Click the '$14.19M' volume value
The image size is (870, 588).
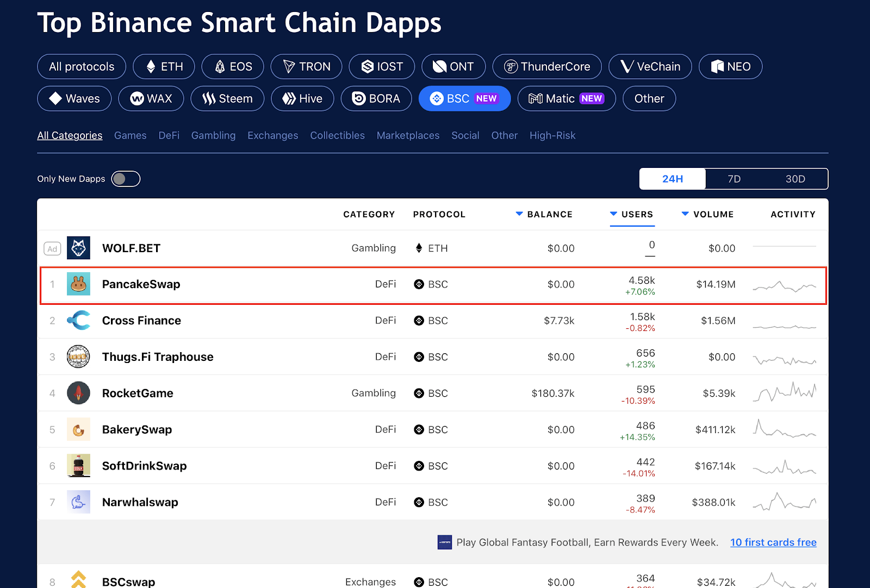pyautogui.click(x=716, y=284)
